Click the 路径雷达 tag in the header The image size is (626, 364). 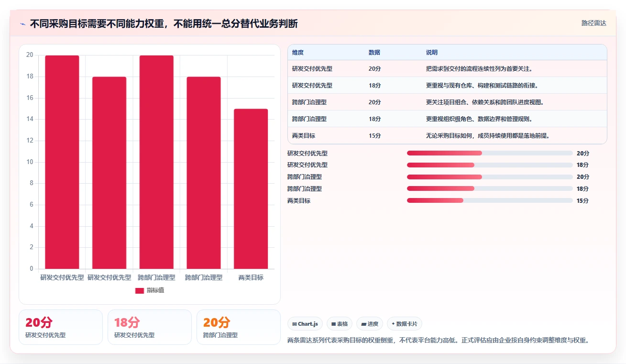coord(593,23)
